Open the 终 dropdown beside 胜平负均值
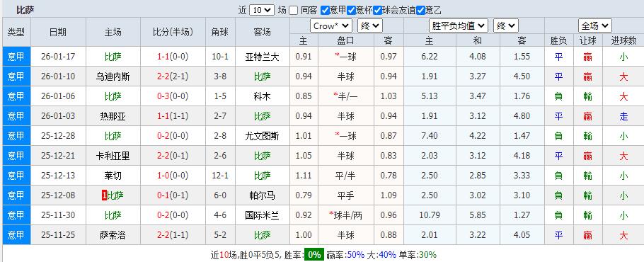Image resolution: width=644 pixels, height=262 pixels. pyautogui.click(x=505, y=26)
